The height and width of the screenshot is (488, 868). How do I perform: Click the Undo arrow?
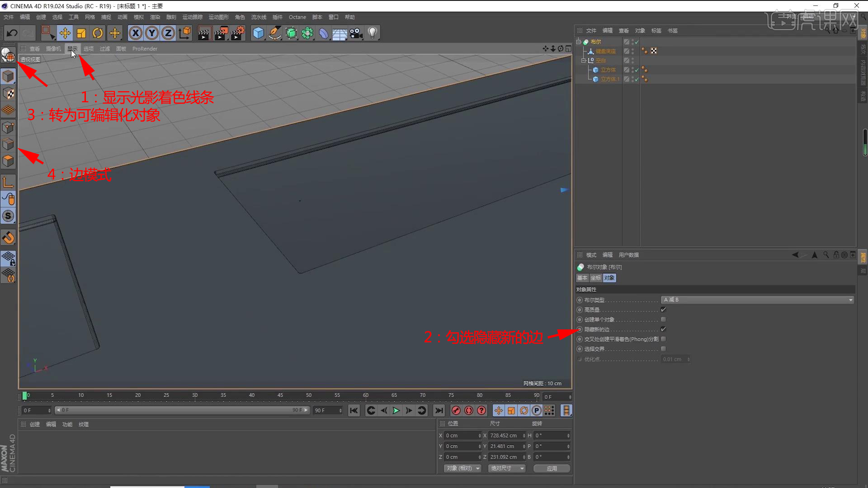click(12, 33)
